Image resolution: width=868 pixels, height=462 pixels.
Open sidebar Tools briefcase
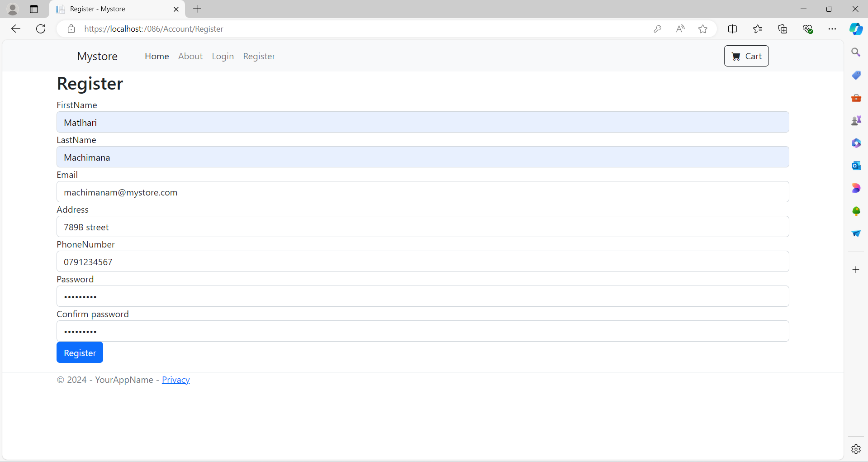(856, 98)
